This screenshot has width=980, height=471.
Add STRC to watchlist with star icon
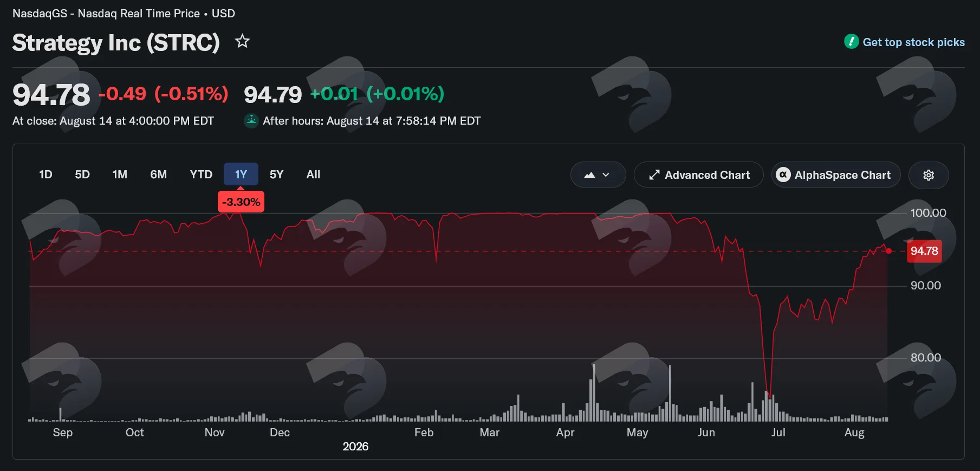tap(242, 41)
